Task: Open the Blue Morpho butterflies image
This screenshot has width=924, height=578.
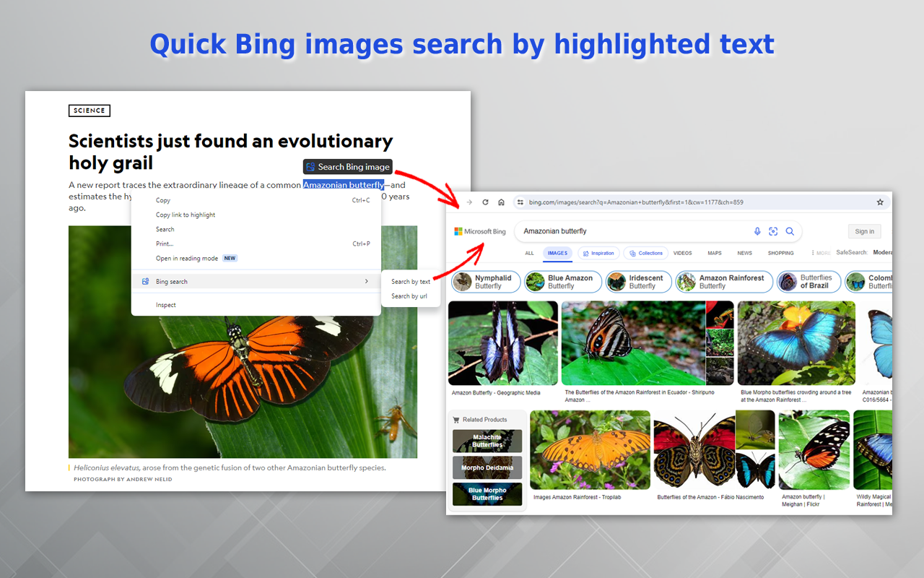Action: tap(796, 343)
